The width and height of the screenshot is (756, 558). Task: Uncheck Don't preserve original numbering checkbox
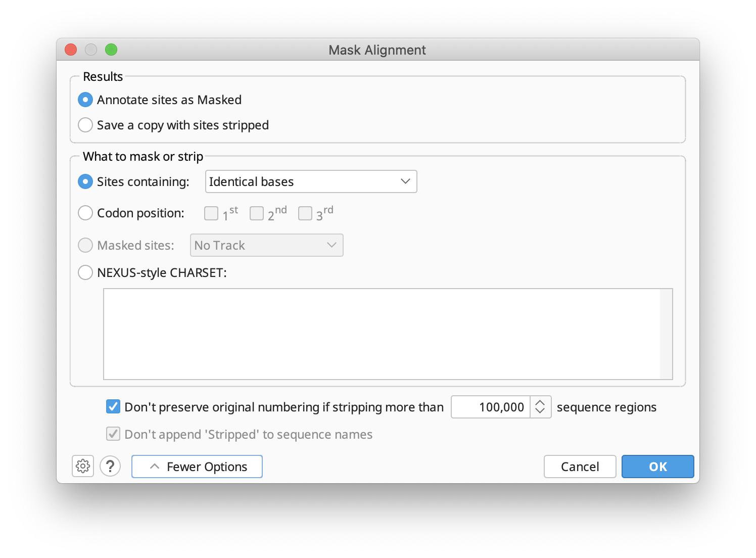(x=113, y=406)
